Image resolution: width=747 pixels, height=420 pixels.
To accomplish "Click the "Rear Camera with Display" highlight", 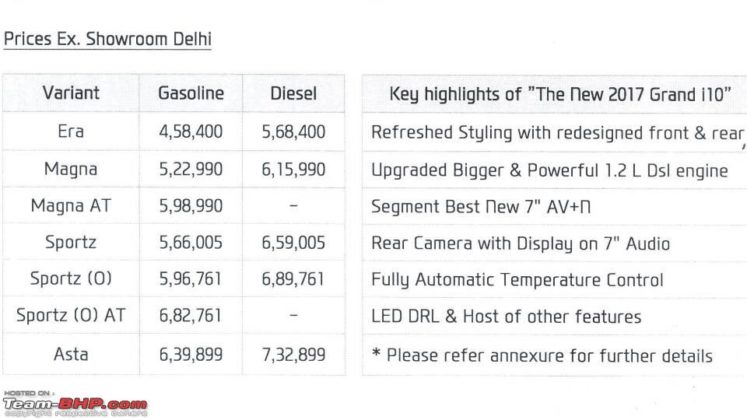I will (520, 243).
